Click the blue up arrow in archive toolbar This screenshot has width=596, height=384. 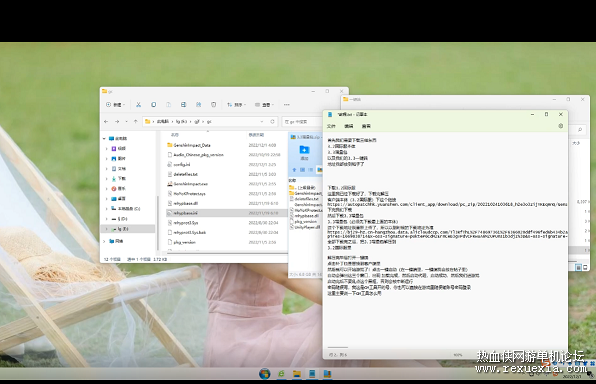pos(294,170)
